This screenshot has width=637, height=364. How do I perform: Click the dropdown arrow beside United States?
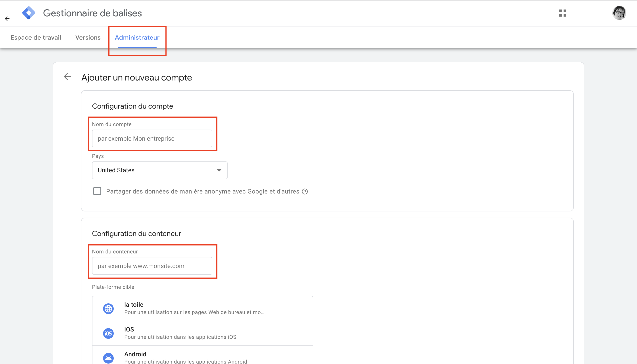pos(219,171)
